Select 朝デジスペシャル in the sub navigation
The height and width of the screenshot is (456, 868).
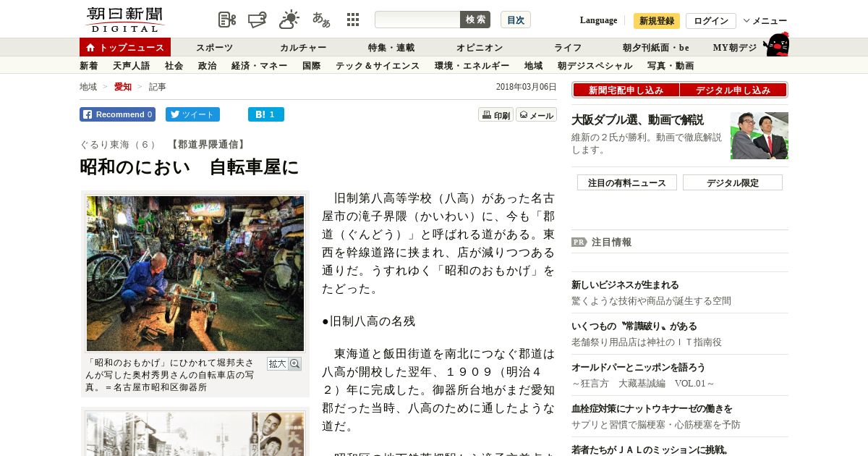tap(595, 66)
